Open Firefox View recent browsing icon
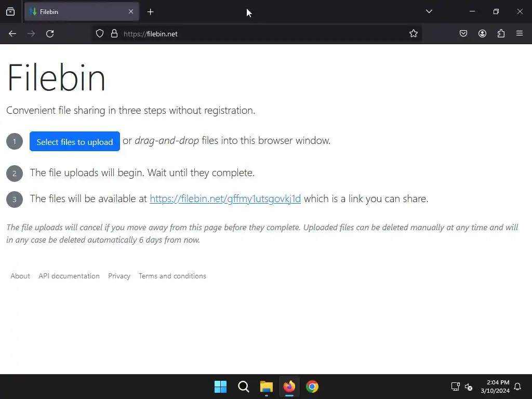Viewport: 532px width, 399px height. coord(10,11)
